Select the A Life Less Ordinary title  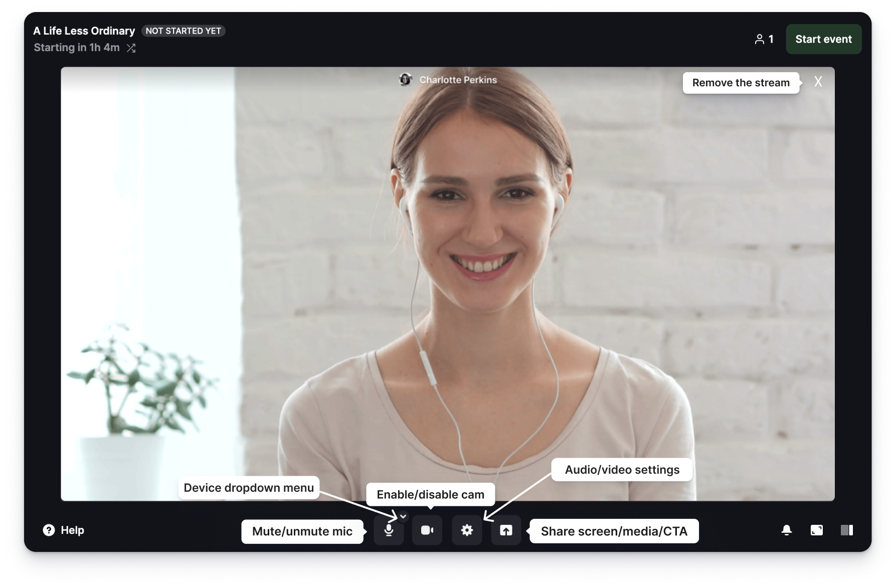point(84,31)
